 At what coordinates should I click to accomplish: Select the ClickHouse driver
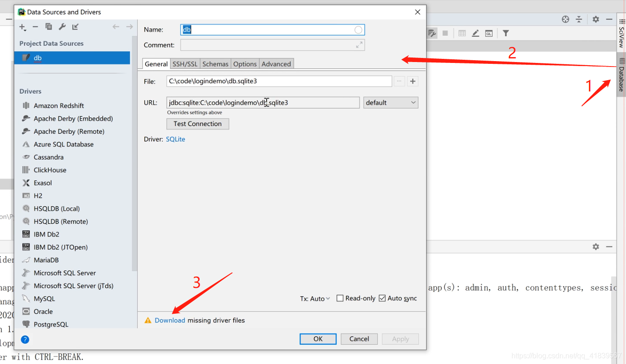tap(50, 170)
